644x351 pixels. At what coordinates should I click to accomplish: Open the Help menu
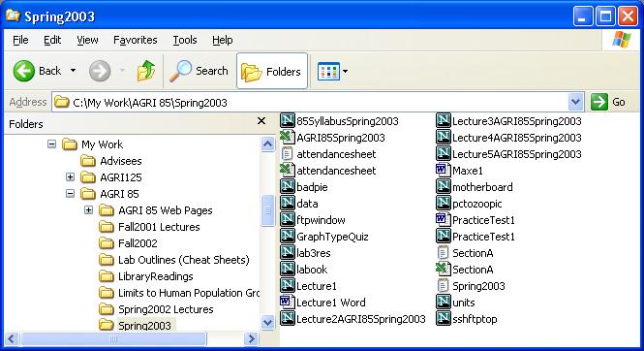click(x=222, y=40)
